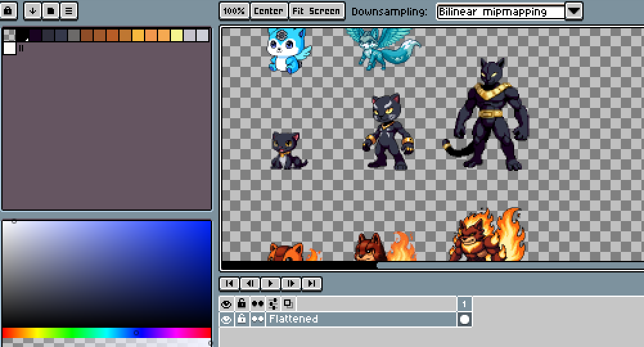The image size is (644, 347).
Task: Pick a color in the blue shade field
Action: click(107, 274)
